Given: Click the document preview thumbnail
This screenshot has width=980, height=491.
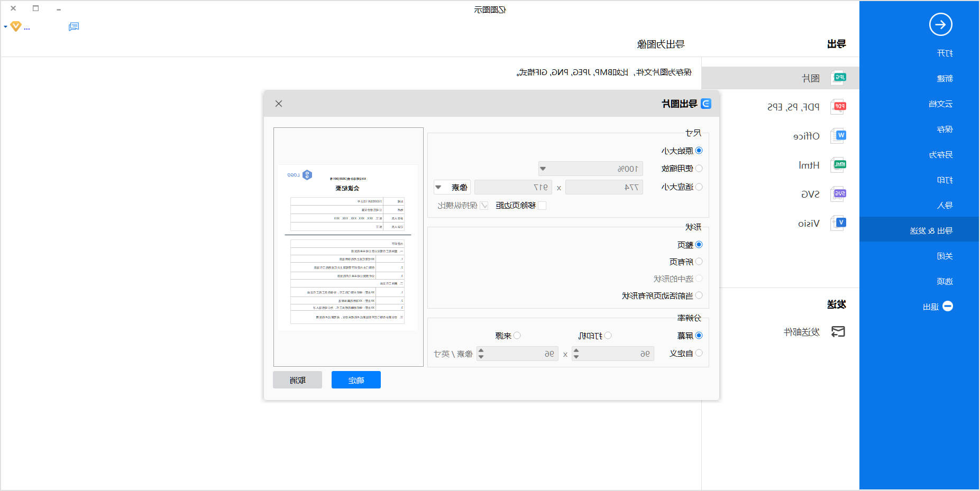Looking at the screenshot, I should (x=348, y=247).
